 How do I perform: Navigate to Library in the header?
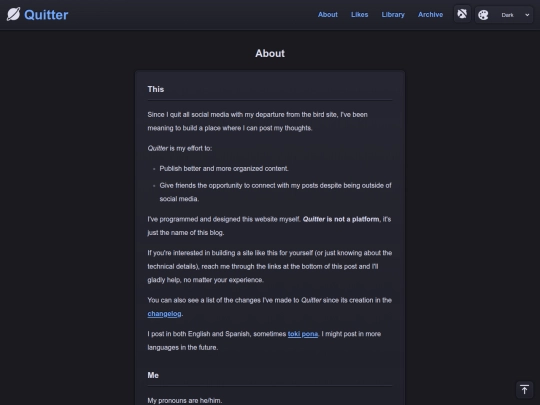393,14
